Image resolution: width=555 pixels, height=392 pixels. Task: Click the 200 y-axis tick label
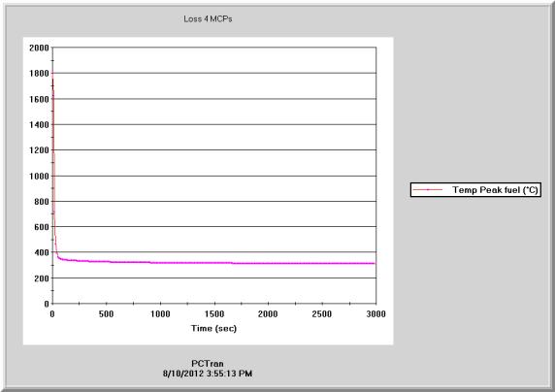(x=42, y=278)
